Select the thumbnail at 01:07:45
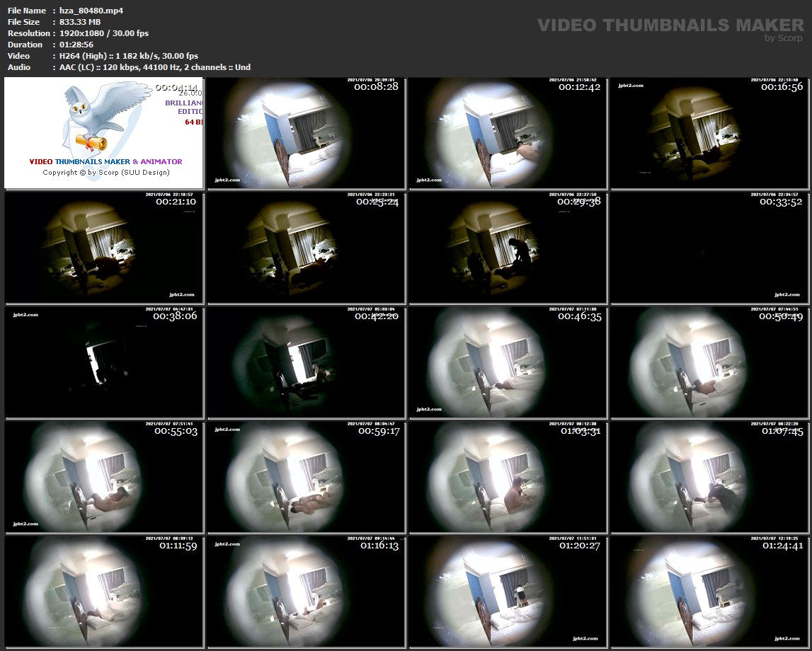This screenshot has width=812, height=651. click(709, 477)
